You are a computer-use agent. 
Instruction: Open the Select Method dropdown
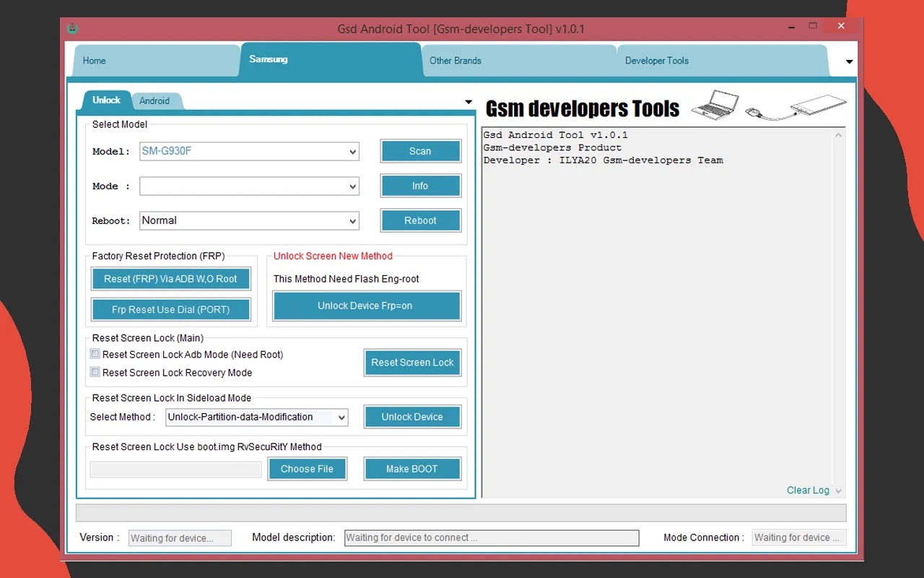tap(257, 417)
